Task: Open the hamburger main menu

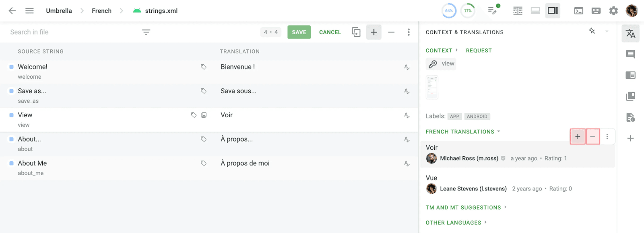Action: 29,11
